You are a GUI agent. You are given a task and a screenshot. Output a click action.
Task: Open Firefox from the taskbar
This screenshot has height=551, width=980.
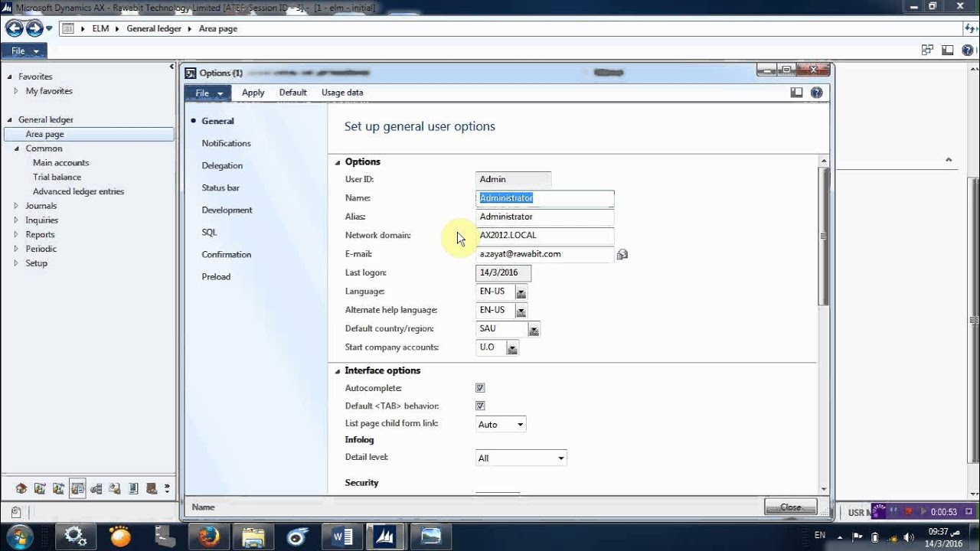click(209, 536)
